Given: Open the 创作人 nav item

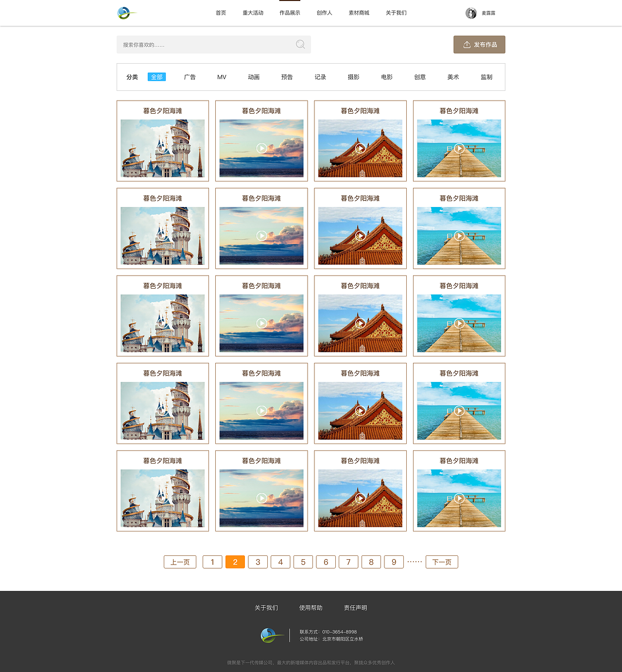Looking at the screenshot, I should click(x=325, y=13).
